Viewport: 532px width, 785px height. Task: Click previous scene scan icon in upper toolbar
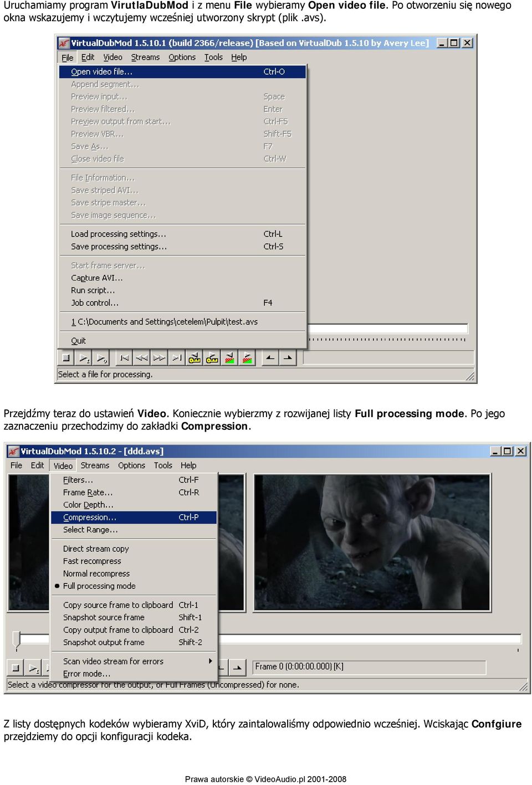[230, 358]
